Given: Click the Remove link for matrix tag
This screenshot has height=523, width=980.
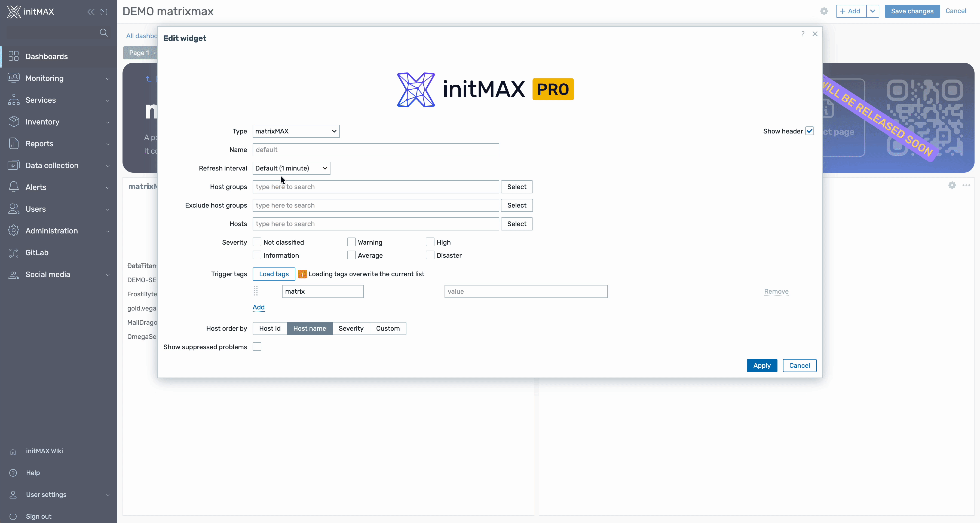Looking at the screenshot, I should point(776,291).
